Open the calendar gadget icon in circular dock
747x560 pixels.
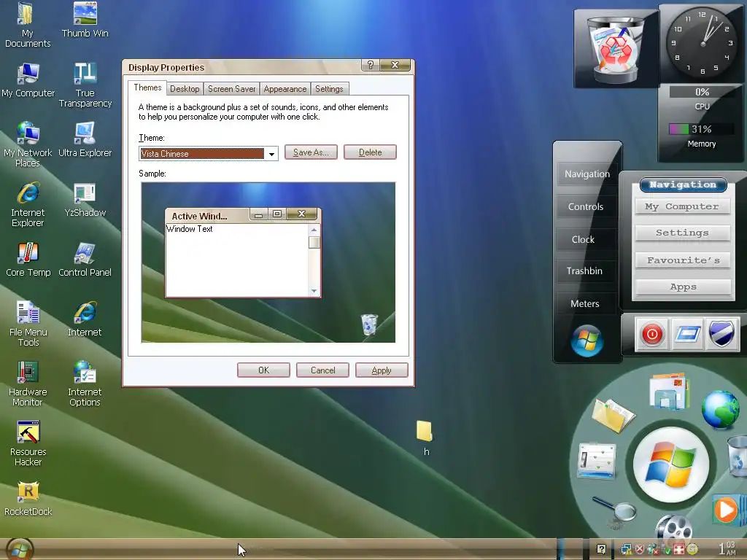pos(597,461)
